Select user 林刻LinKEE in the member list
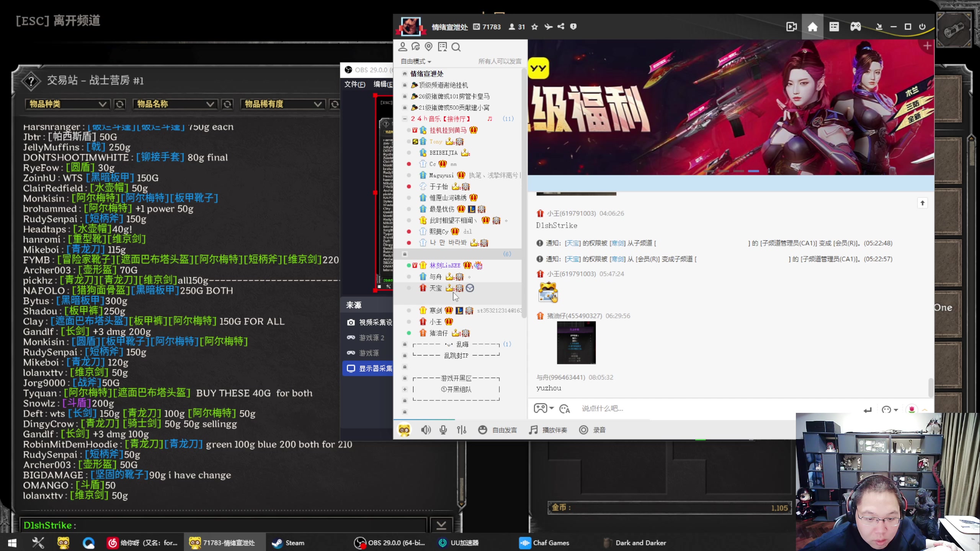The height and width of the screenshot is (551, 980). [x=444, y=266]
